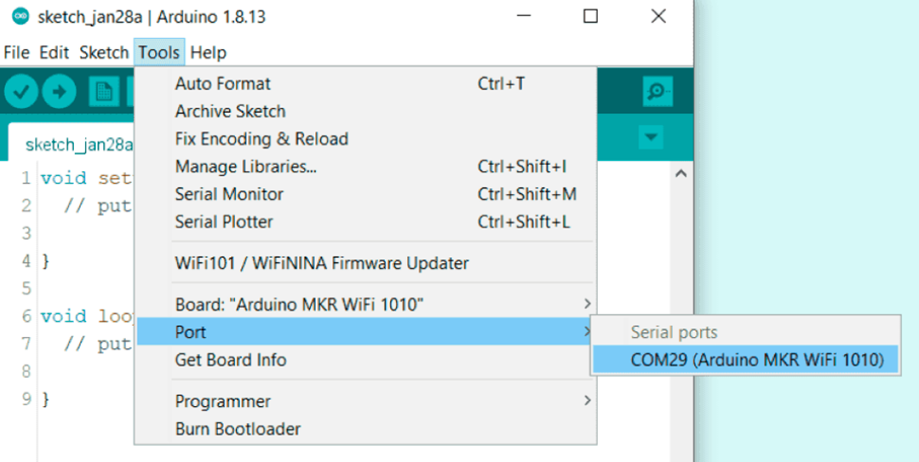The image size is (919, 462).
Task: Open the Edit menu
Action: (x=54, y=52)
